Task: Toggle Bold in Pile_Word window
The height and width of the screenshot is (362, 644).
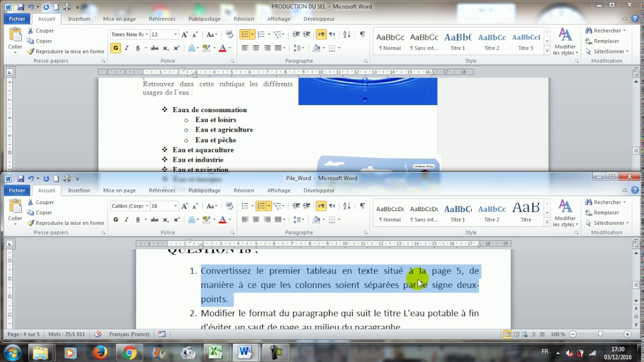Action: 116,220
